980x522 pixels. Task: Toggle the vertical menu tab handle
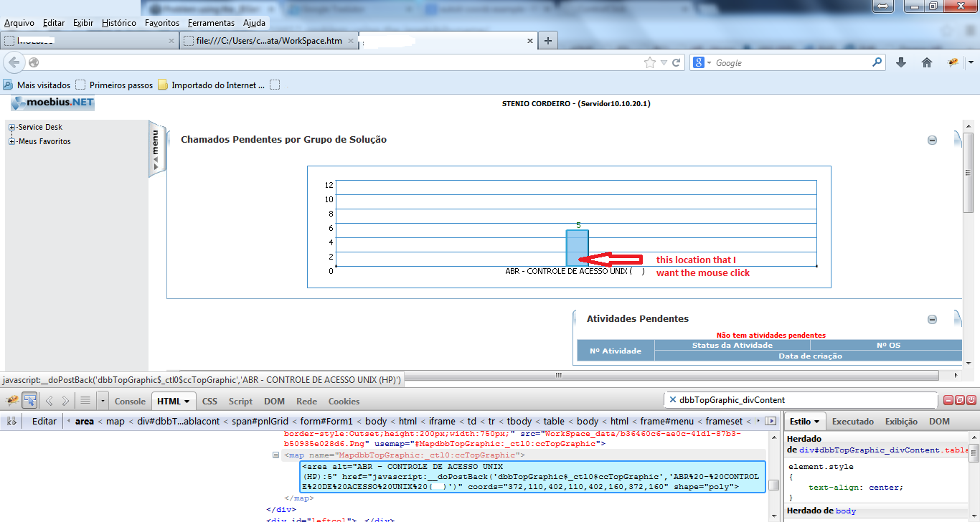(x=156, y=148)
